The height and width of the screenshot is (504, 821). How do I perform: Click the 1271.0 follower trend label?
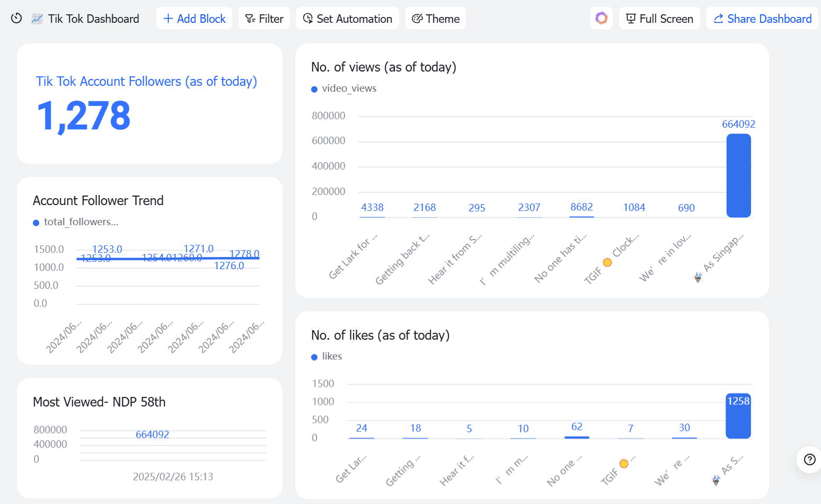click(x=198, y=249)
